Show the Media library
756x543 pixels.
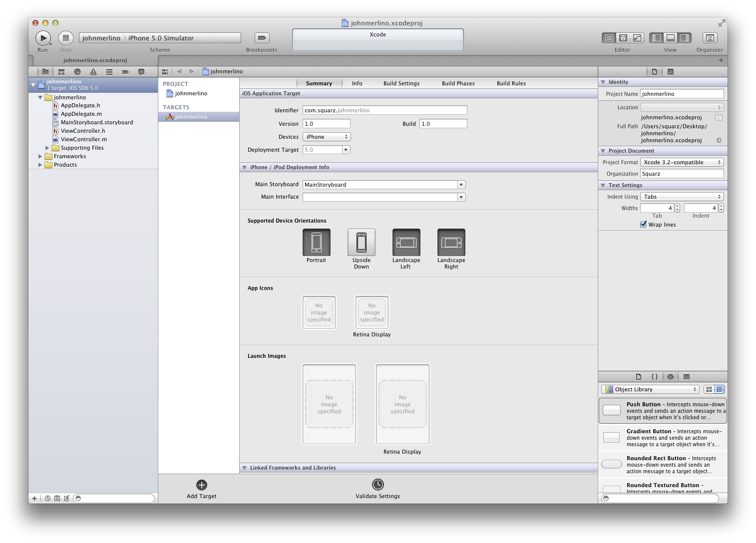687,377
